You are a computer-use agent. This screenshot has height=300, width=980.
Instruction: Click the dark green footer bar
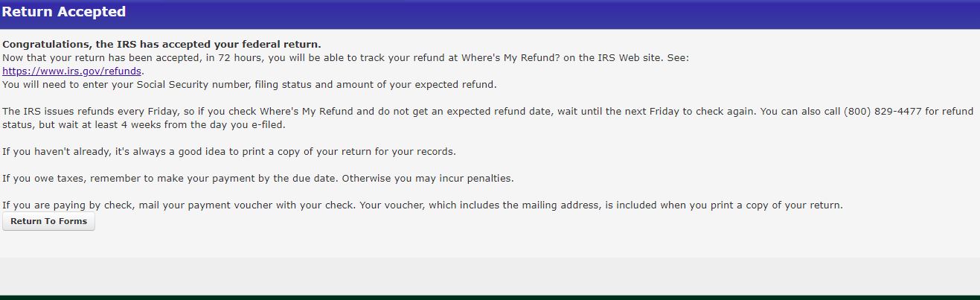[490, 297]
